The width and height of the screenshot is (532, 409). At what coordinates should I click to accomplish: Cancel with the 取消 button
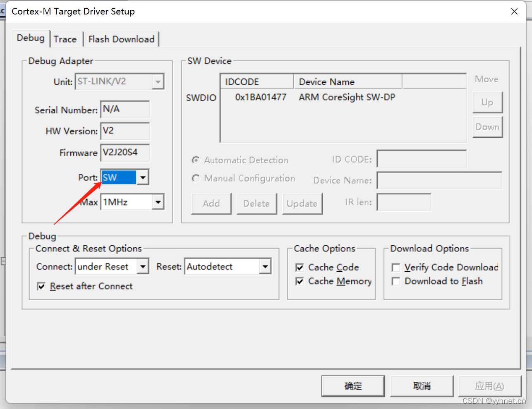point(422,386)
